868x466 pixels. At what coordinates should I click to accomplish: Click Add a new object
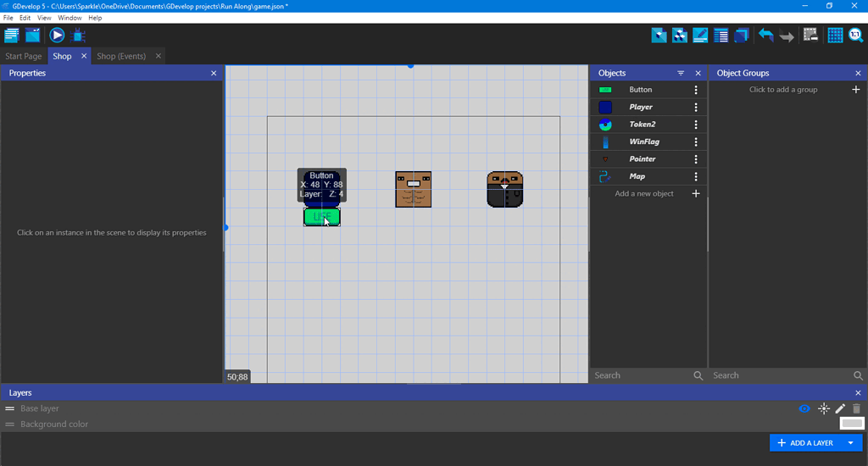click(644, 194)
